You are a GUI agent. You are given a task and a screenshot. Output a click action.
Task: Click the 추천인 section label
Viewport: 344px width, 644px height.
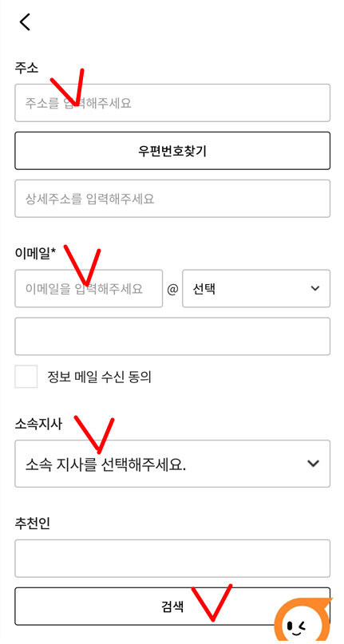tap(33, 523)
